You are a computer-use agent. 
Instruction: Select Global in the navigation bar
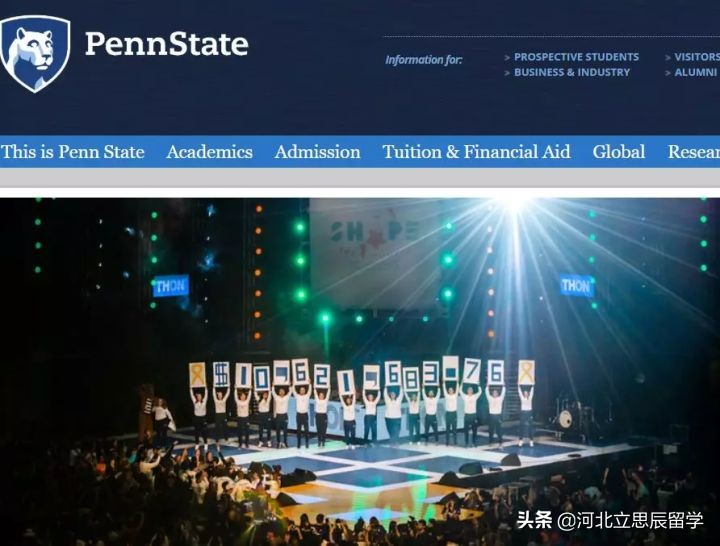pos(619,152)
